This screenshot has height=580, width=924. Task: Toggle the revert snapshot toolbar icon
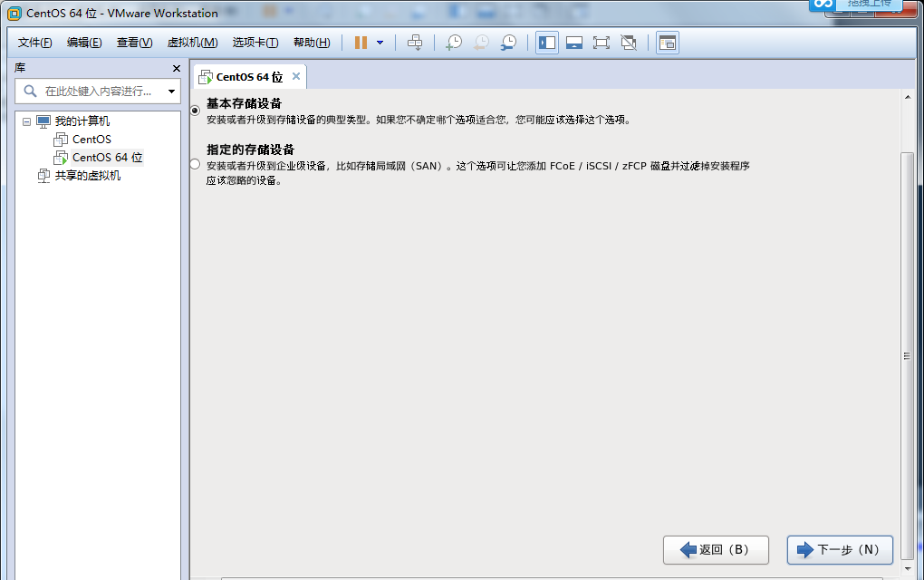tap(481, 42)
